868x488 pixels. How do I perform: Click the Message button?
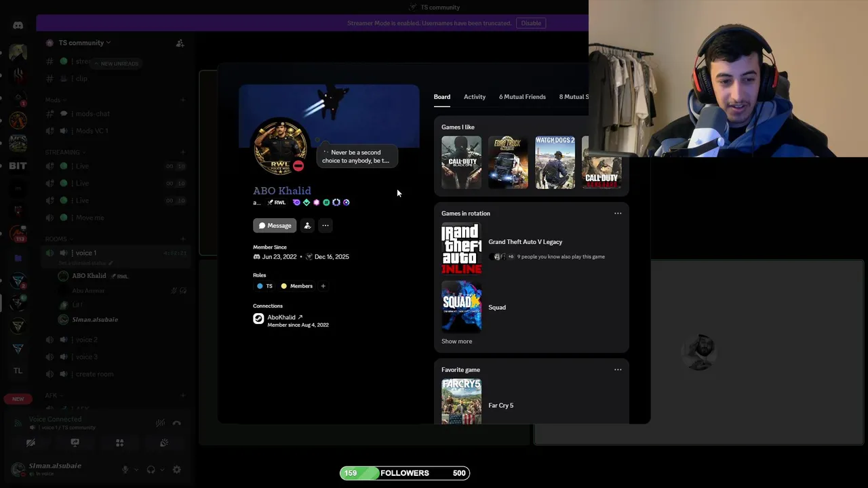[x=275, y=226]
